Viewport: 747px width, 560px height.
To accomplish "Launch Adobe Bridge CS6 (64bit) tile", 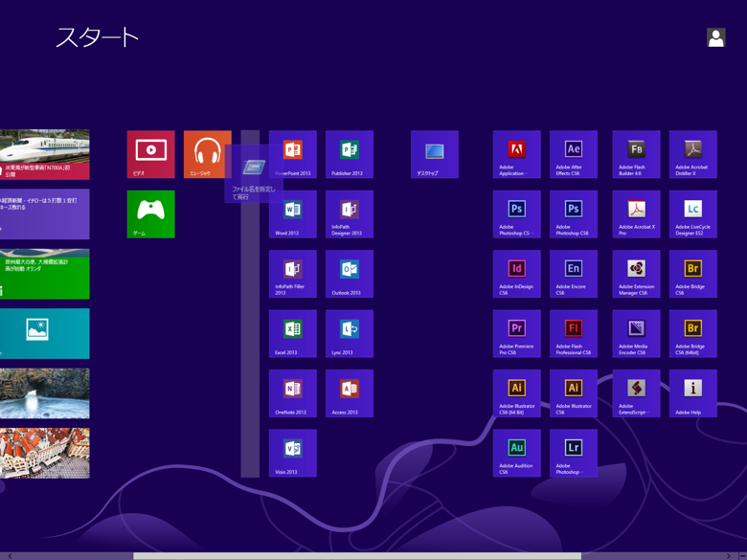I will [x=693, y=334].
